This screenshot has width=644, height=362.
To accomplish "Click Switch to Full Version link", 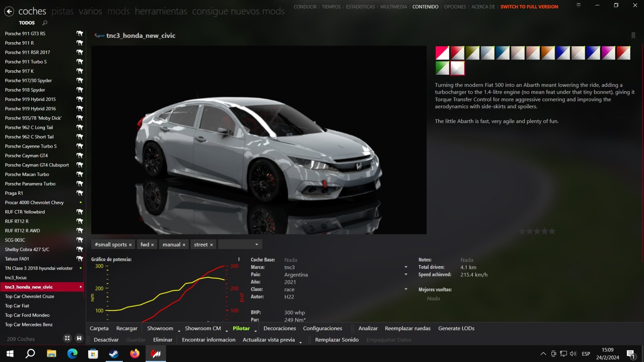I will [529, 7].
